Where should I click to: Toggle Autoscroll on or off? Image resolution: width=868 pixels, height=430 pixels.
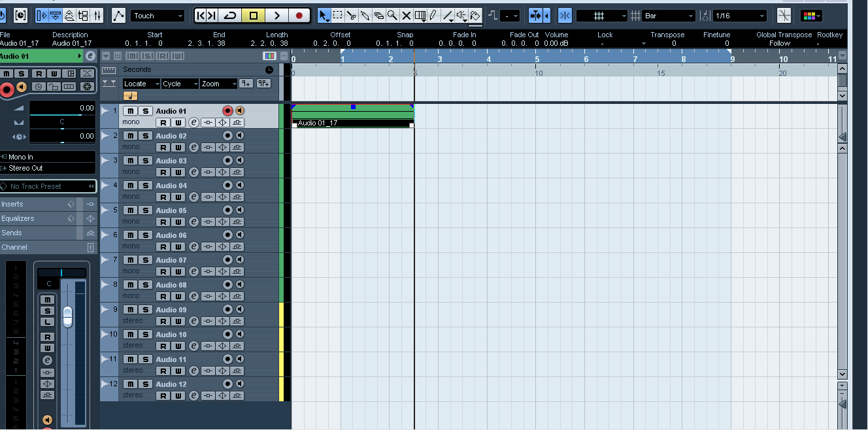click(535, 16)
